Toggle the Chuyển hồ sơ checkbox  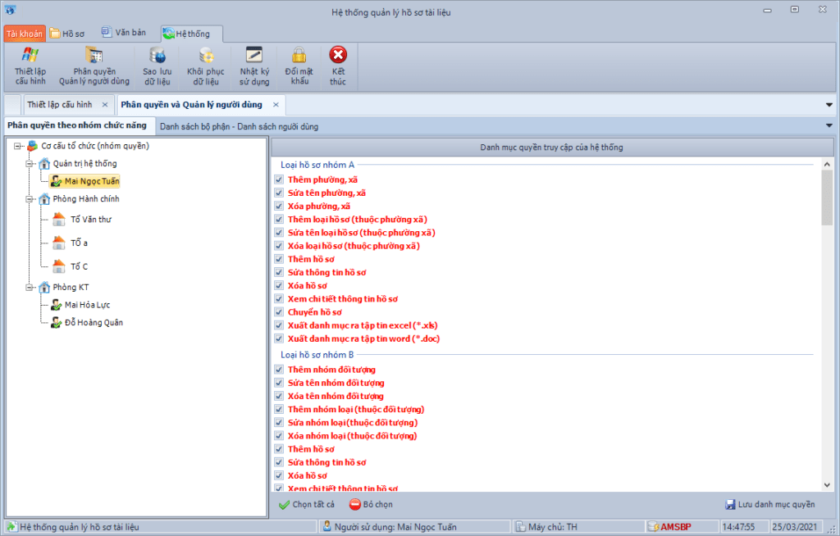click(279, 312)
